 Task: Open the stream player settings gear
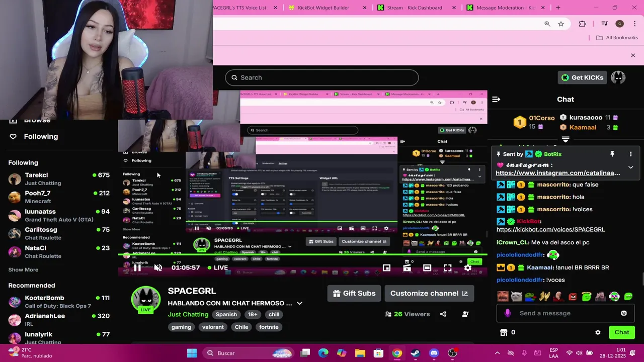468,268
